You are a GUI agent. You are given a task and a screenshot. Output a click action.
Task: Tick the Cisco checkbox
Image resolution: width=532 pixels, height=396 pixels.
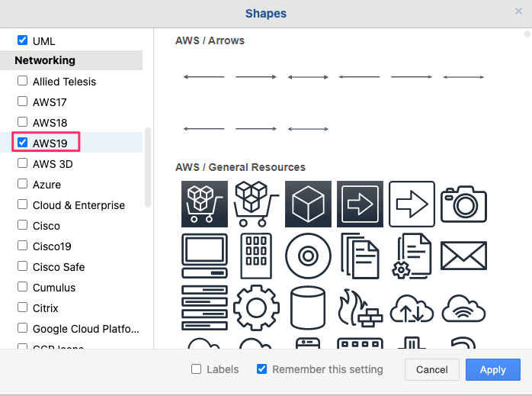pyautogui.click(x=22, y=225)
